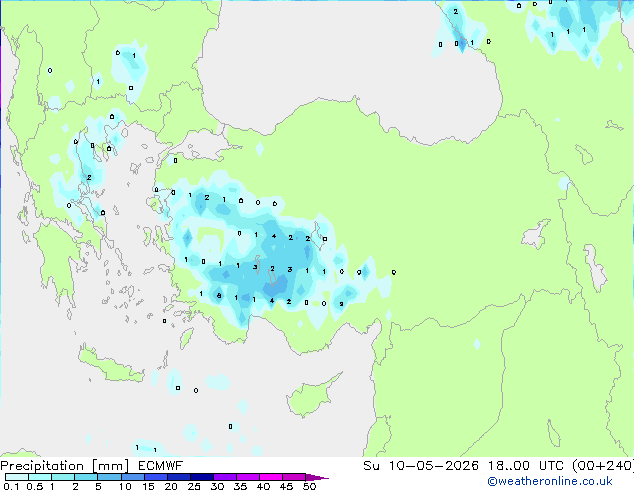Pick the 0.5–1 mm legend swatch
This screenshot has height=490, width=634.
pos(40,477)
